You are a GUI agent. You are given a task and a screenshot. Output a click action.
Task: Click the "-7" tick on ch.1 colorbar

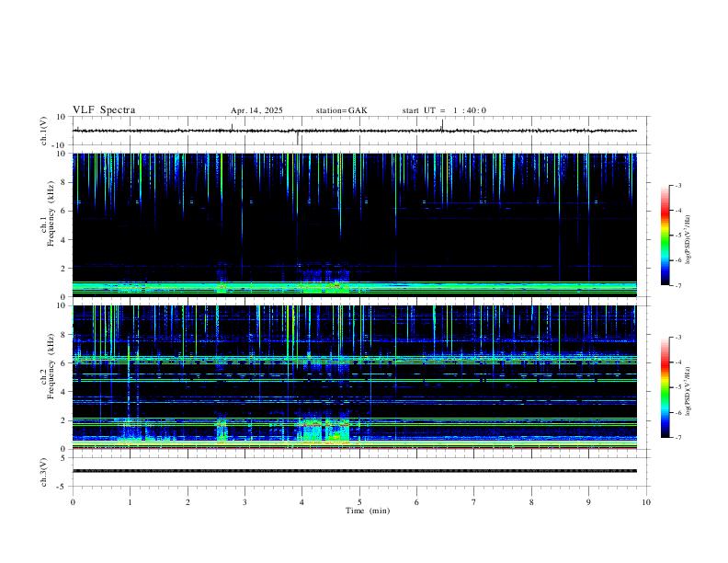click(677, 286)
